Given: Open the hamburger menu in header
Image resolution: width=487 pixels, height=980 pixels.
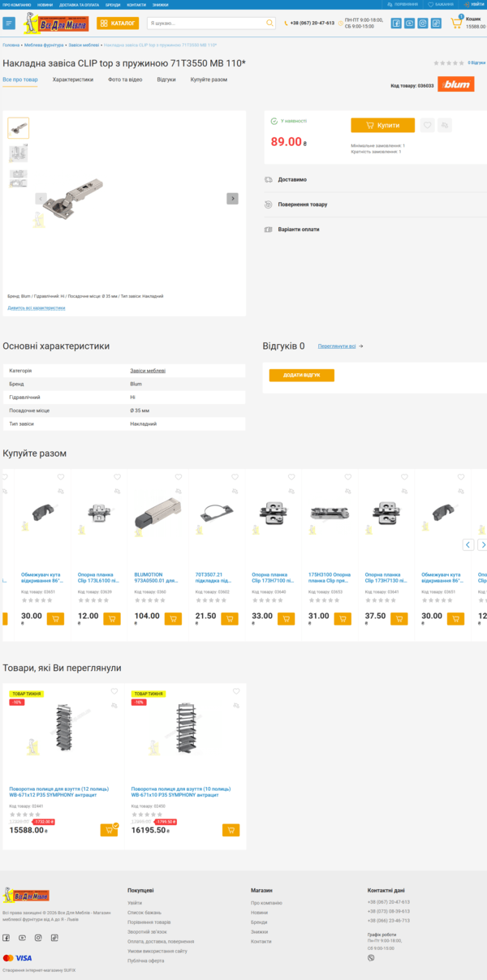Looking at the screenshot, I should coord(9,24).
